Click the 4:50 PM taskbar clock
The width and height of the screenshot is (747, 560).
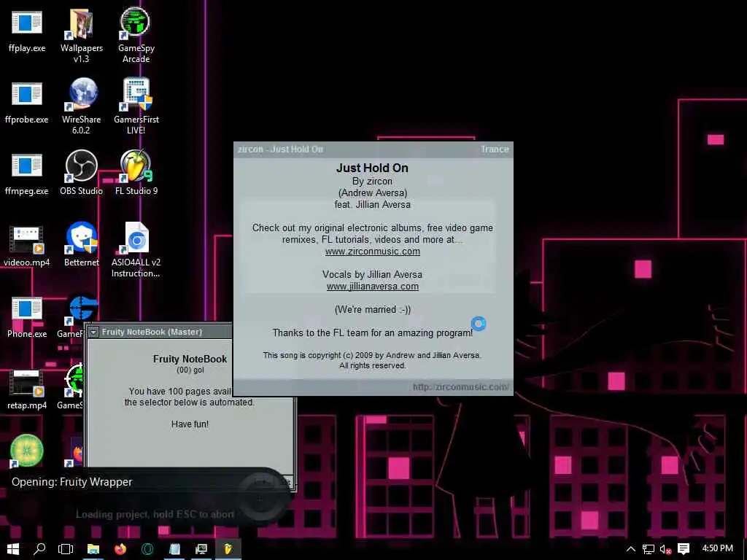click(x=718, y=548)
